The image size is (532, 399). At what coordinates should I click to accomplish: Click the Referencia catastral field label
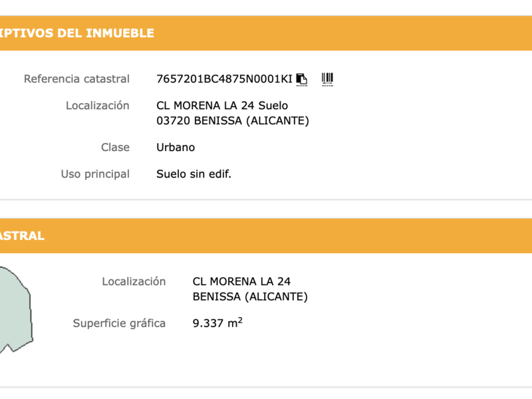coord(76,78)
